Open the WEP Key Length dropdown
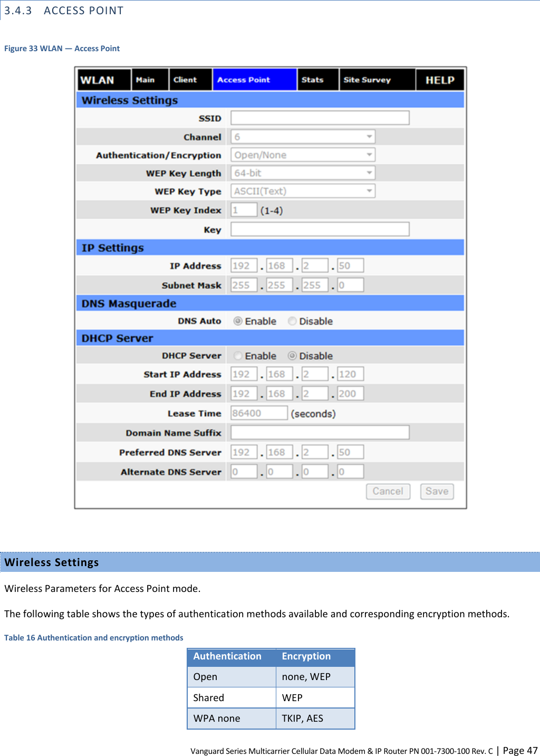Image resolution: width=540 pixels, height=756 pixels. [x=303, y=173]
